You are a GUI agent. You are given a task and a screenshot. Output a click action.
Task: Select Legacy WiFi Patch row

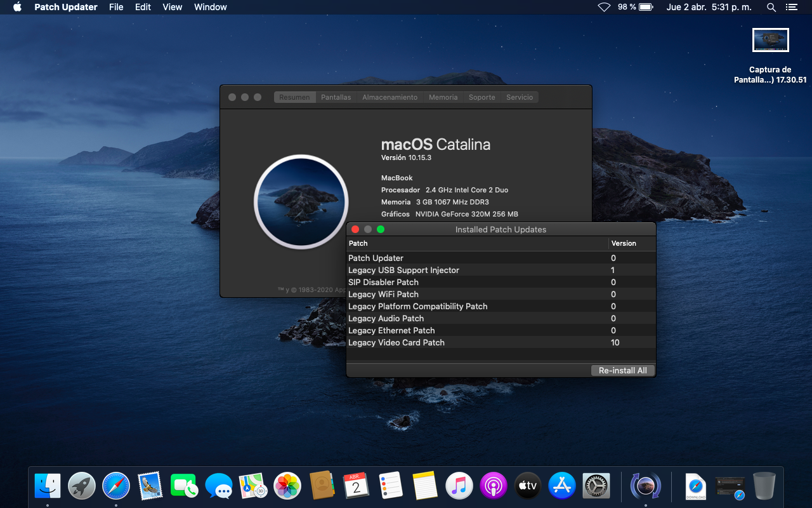tap(501, 294)
